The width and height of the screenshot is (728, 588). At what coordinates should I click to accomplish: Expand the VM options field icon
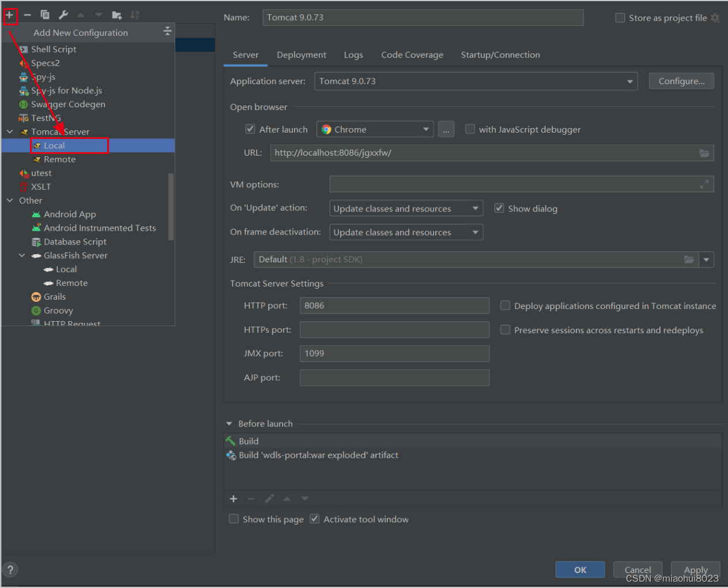pyautogui.click(x=704, y=184)
